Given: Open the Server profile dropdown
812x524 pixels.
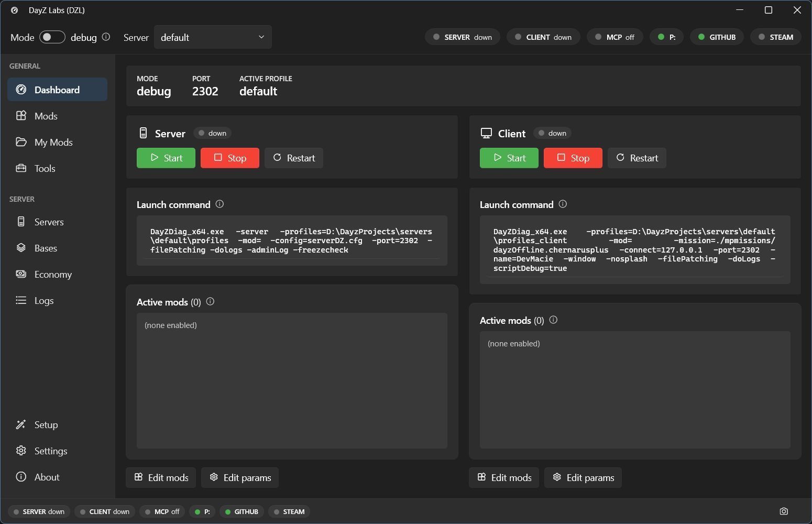Looking at the screenshot, I should coord(213,37).
